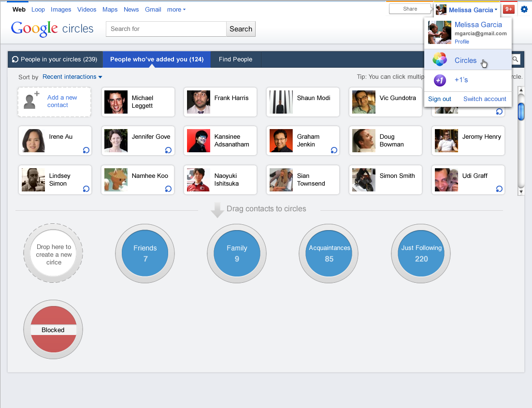Image resolution: width=532 pixels, height=408 pixels.
Task: Click the Search button
Action: pos(241,29)
